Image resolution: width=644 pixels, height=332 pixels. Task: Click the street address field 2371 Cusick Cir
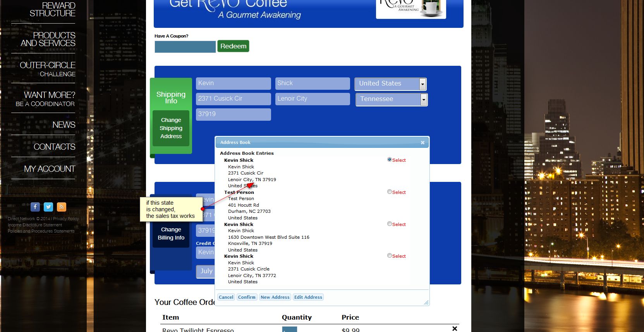(234, 99)
